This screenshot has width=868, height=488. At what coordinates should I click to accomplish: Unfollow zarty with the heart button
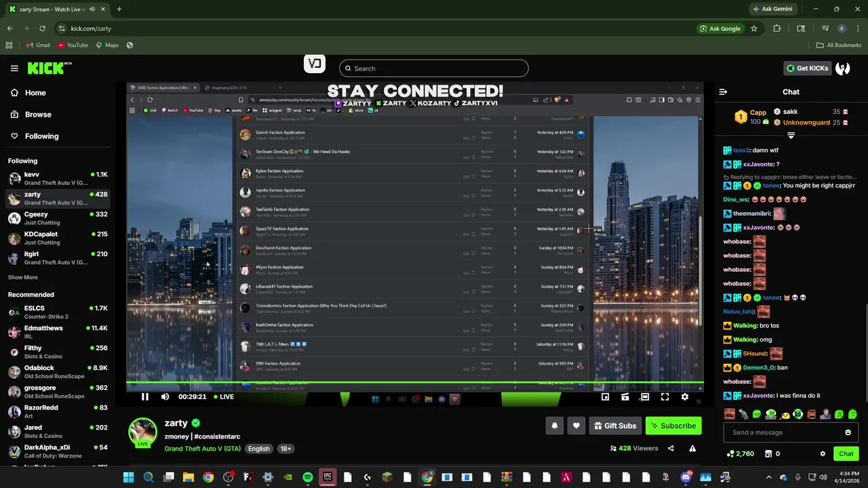576,426
